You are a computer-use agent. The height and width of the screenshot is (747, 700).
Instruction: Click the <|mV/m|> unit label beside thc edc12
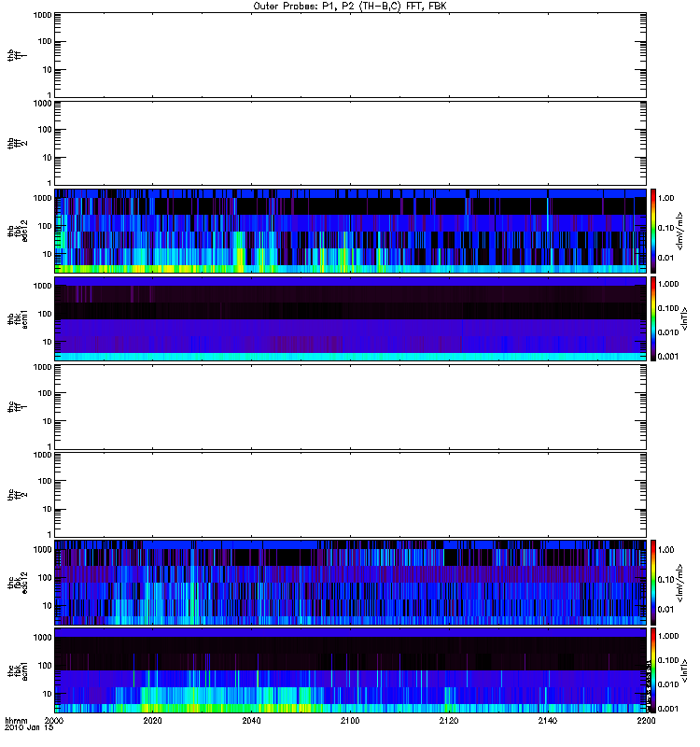point(680,583)
